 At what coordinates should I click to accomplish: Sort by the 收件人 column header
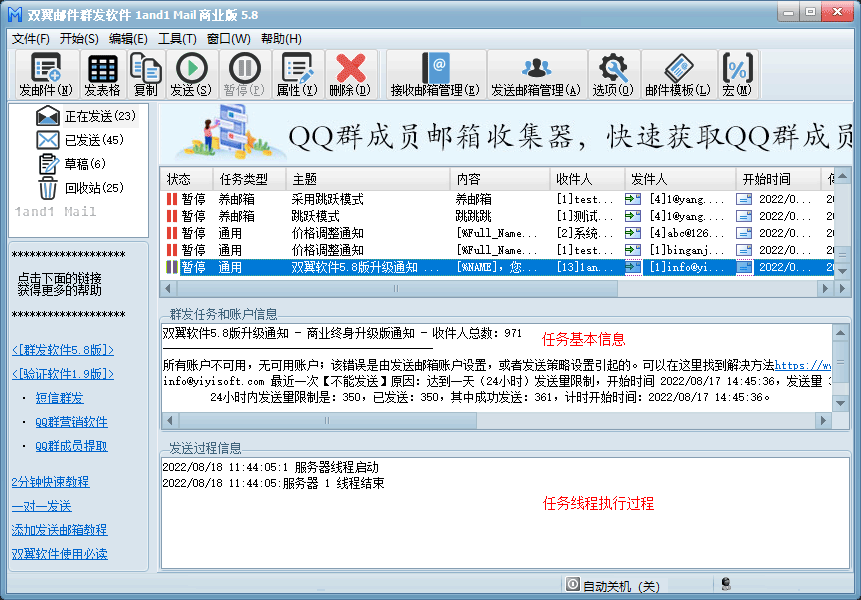click(x=587, y=179)
